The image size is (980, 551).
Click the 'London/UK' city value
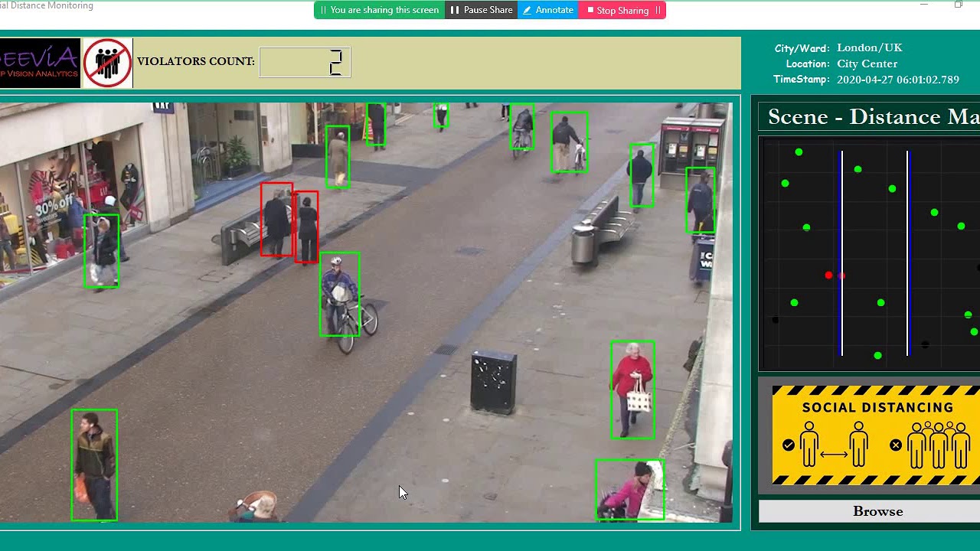[x=870, y=47]
